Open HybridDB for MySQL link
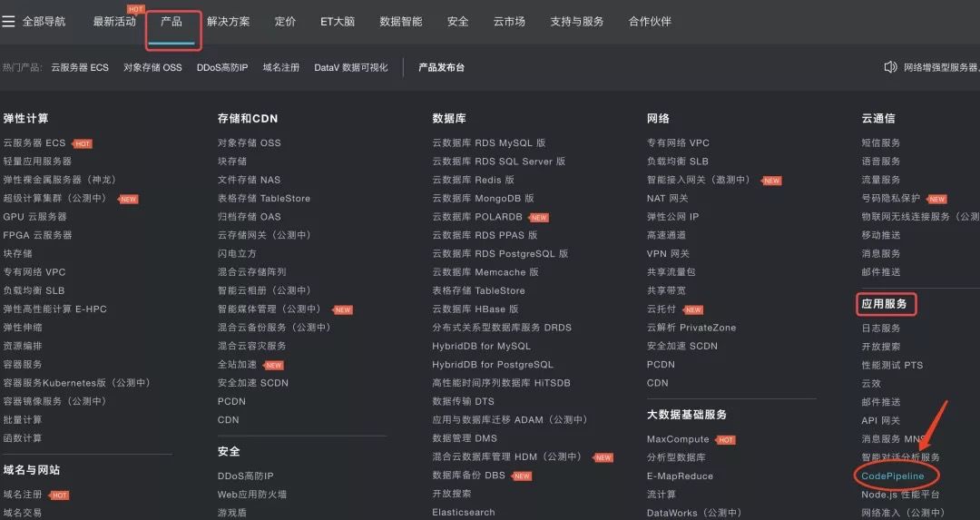Screen dimensions: 980x520 pos(481,346)
